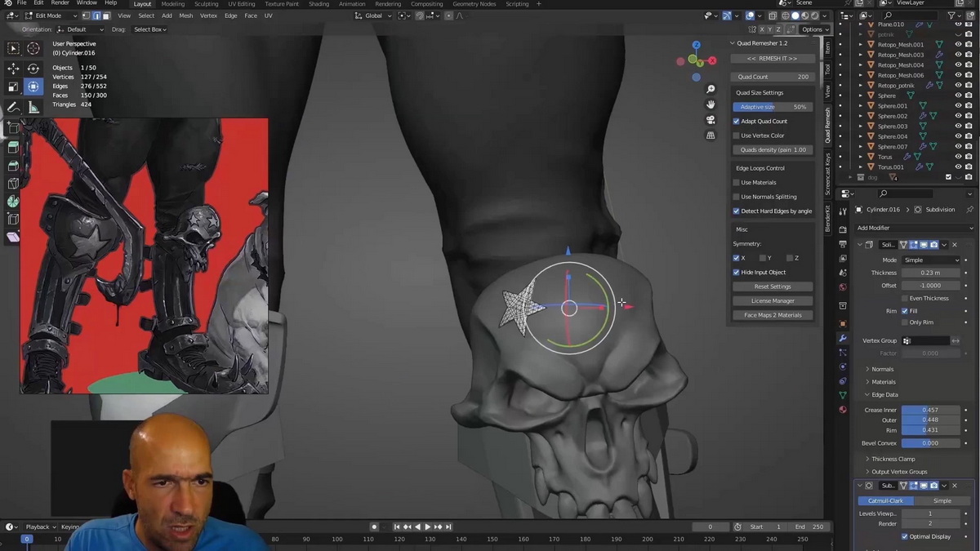The image size is (980, 551).
Task: Adjust the Crease Inner slider
Action: (x=931, y=410)
